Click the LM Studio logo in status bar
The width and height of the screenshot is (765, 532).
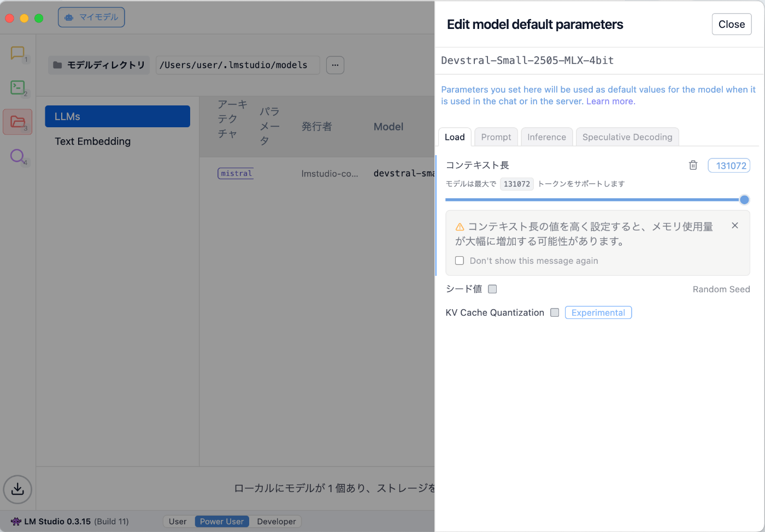(16, 522)
